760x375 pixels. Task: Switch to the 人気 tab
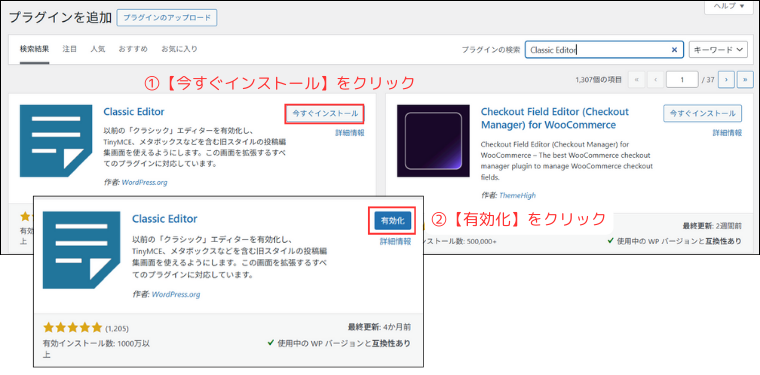click(98, 49)
